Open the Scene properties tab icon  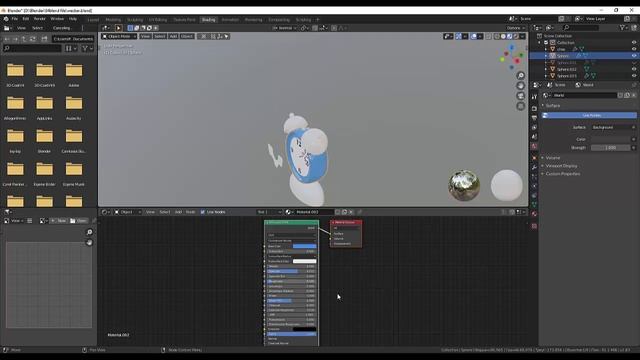click(x=534, y=137)
